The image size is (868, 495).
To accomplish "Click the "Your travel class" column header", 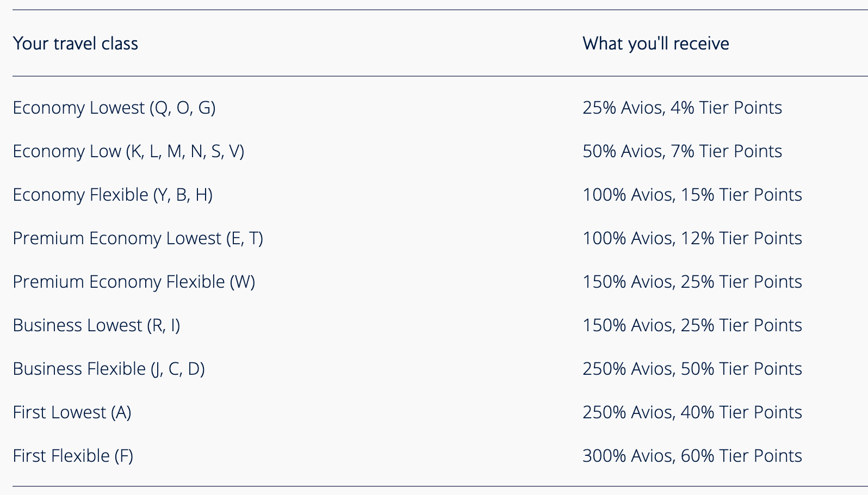I will pos(76,44).
